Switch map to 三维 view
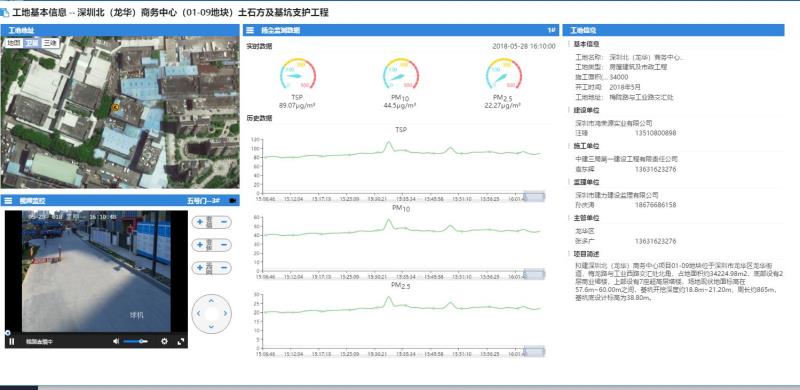This screenshot has height=390, width=800. point(50,43)
